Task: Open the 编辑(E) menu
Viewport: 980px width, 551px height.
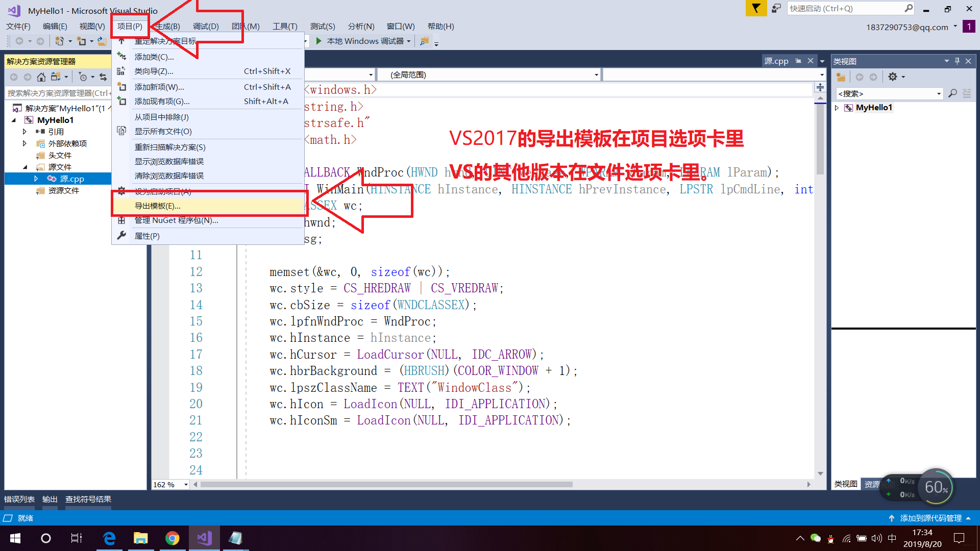Action: [55, 27]
